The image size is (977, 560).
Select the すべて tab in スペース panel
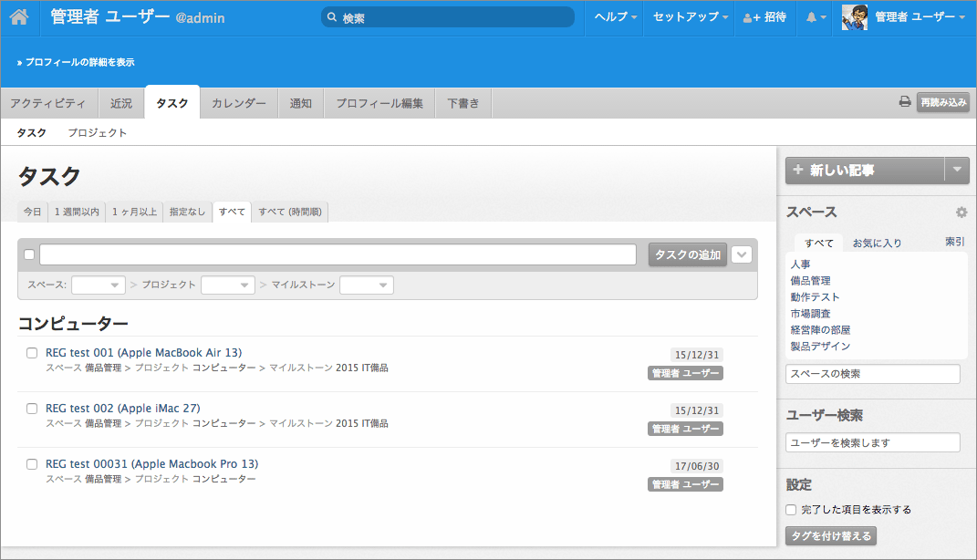pos(819,243)
